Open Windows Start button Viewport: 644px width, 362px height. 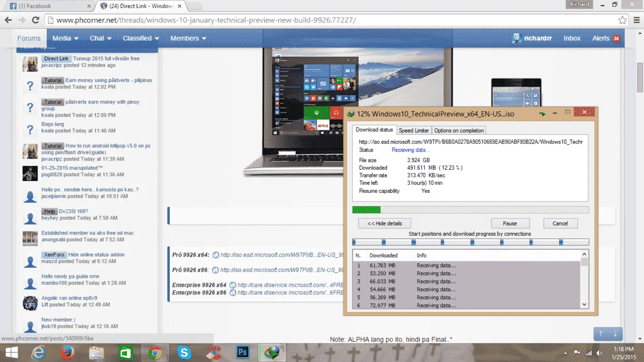pyautogui.click(x=11, y=352)
